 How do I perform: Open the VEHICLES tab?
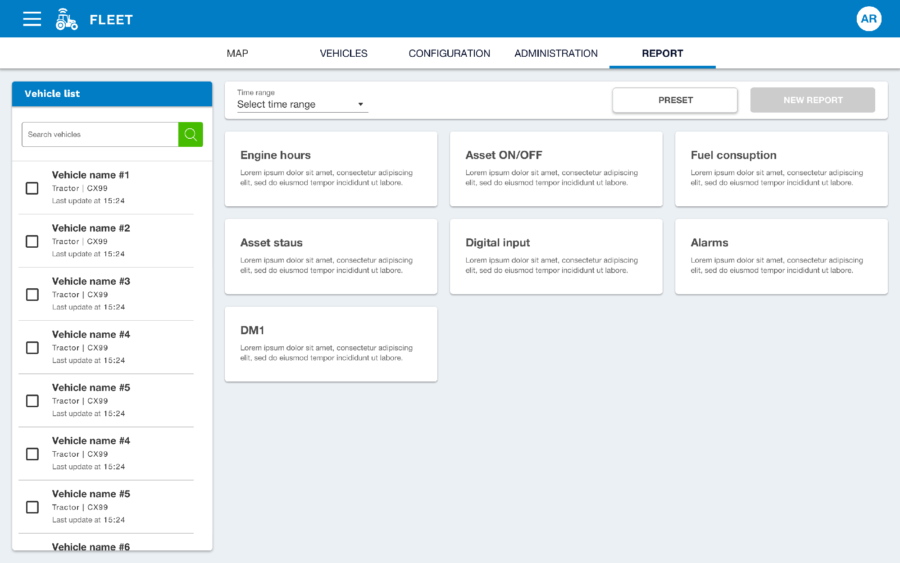[x=343, y=53]
